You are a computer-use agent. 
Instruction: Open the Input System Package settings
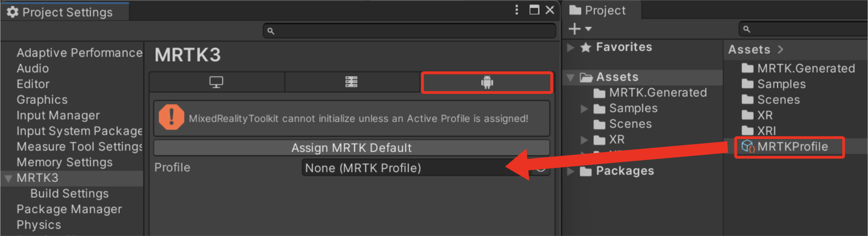click(x=79, y=131)
